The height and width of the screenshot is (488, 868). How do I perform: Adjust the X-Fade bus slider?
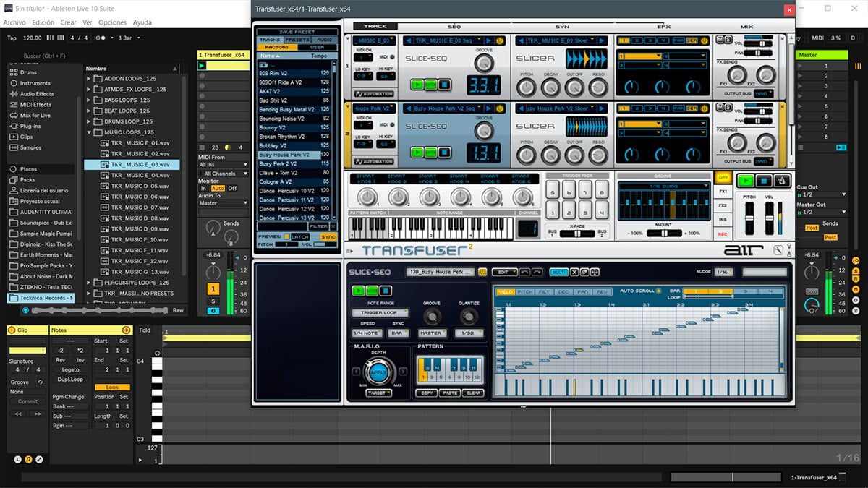coord(577,233)
